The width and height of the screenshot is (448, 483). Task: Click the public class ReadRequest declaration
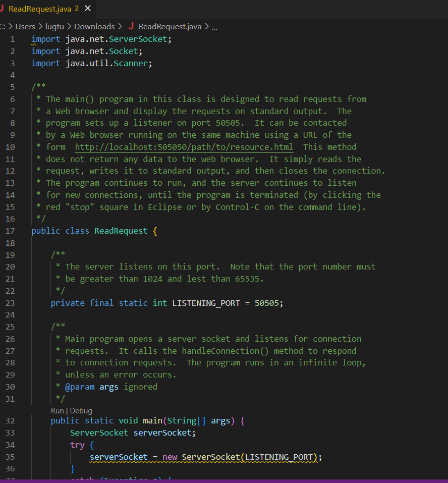tap(93, 231)
